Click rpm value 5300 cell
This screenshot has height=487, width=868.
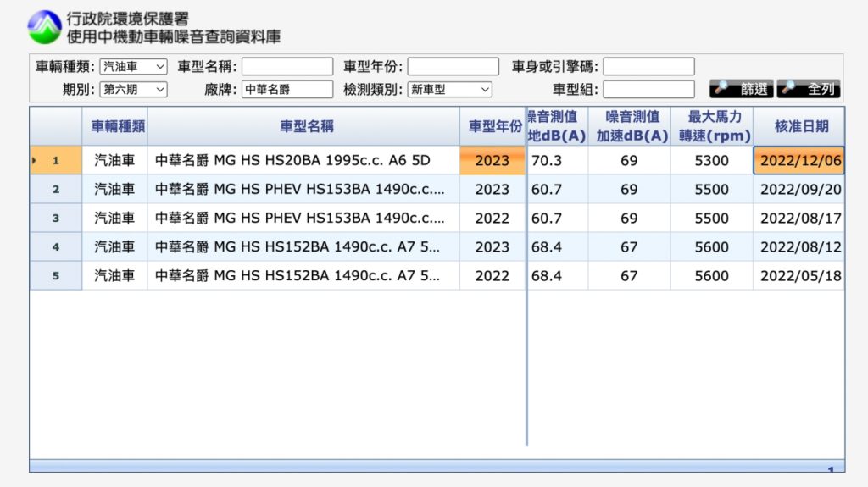tap(712, 160)
